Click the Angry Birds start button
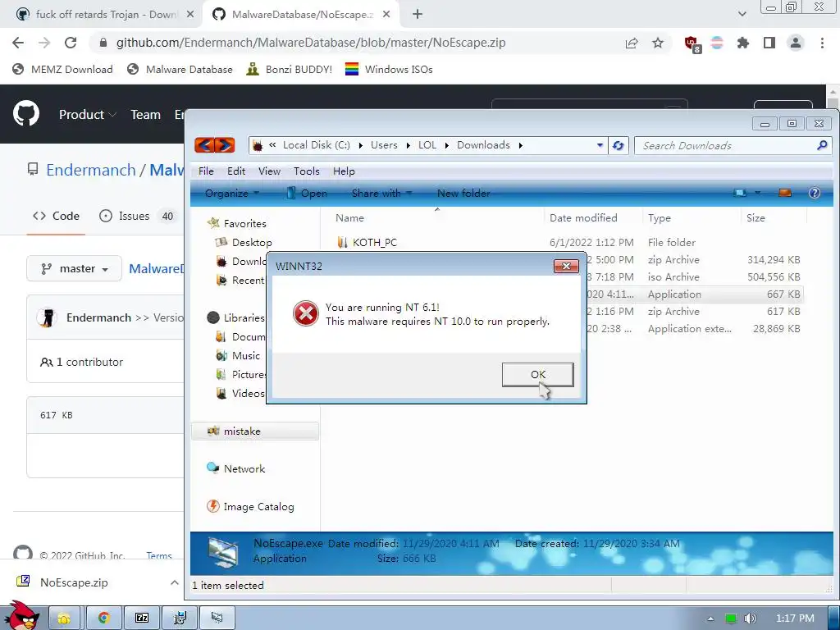This screenshot has width=840, height=630. [x=21, y=616]
